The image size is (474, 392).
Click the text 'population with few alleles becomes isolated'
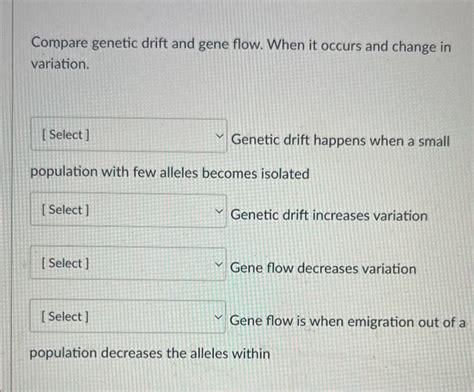[170, 173]
